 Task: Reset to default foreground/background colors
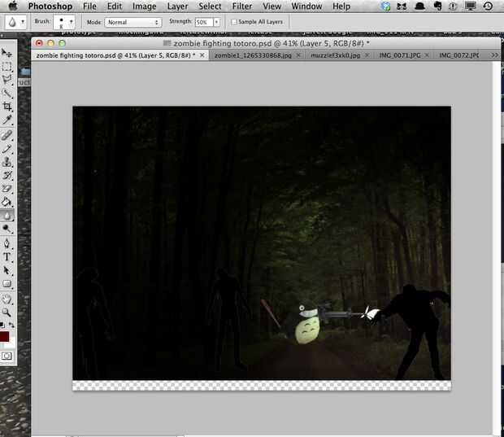tap(2, 326)
